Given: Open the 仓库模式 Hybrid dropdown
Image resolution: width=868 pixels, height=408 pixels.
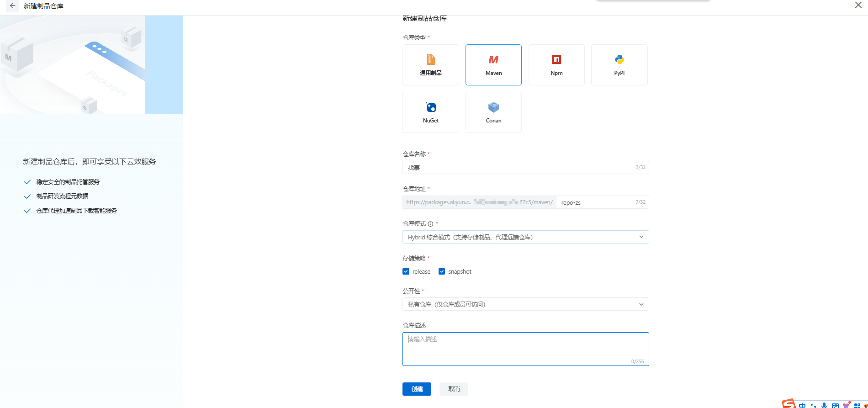Looking at the screenshot, I should pyautogui.click(x=526, y=237).
